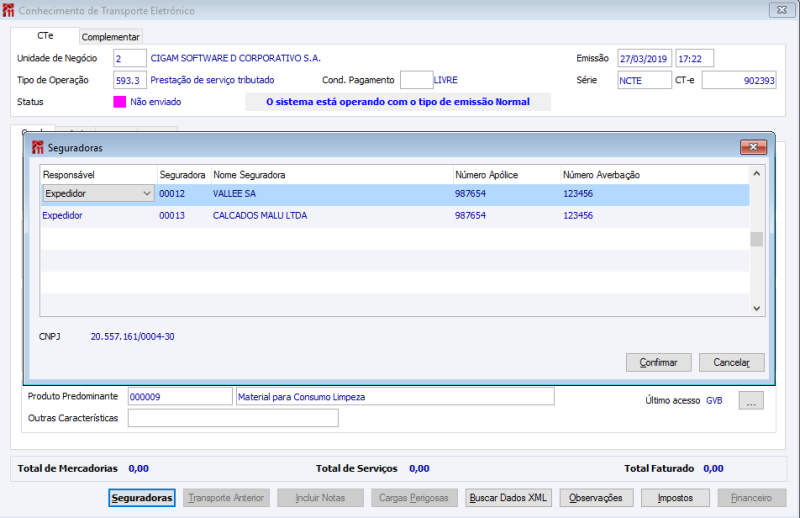This screenshot has height=518, width=800.
Task: Click the Responsável column header
Action: pyautogui.click(x=99, y=175)
